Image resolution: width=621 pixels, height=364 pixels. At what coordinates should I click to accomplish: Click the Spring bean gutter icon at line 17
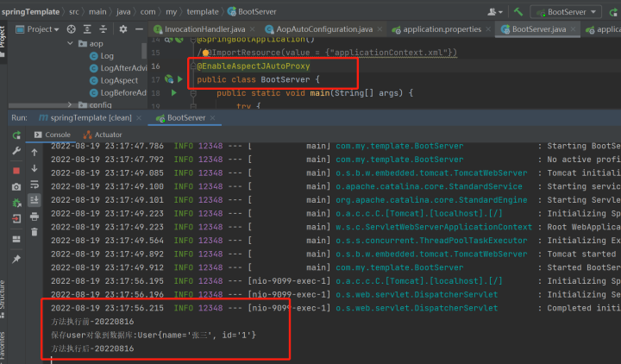[x=169, y=79]
